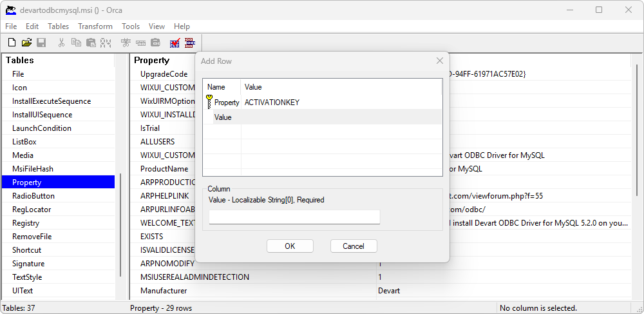The height and width of the screenshot is (314, 644).
Task: Click the Copy toolbar icon
Action: pos(76,43)
